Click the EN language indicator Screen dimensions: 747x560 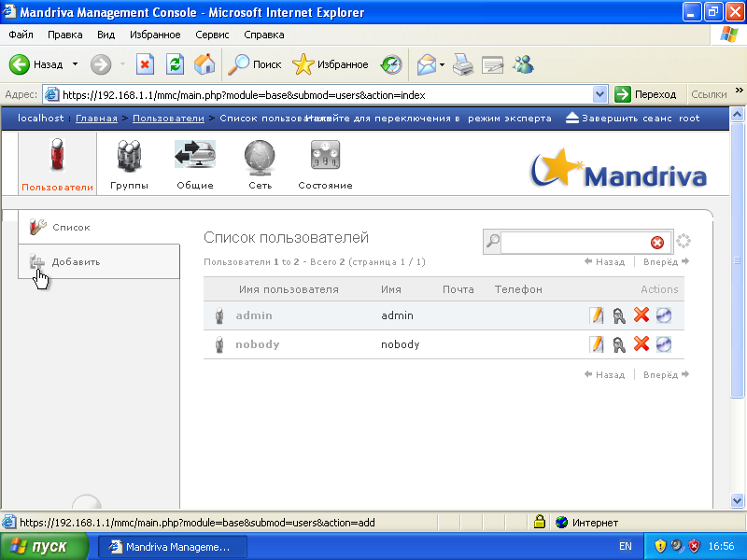[x=626, y=546]
